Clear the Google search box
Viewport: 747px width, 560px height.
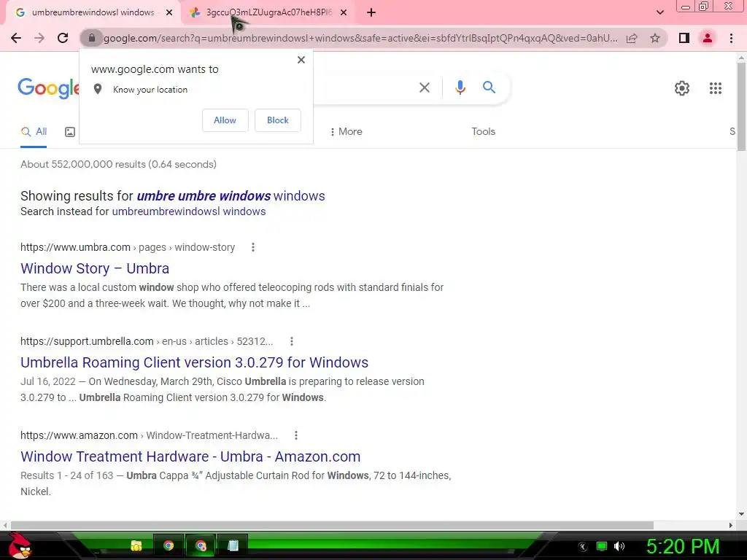tap(425, 87)
